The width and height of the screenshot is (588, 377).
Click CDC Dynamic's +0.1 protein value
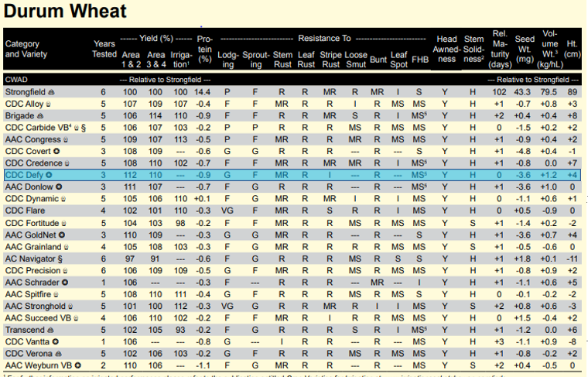[202, 199]
